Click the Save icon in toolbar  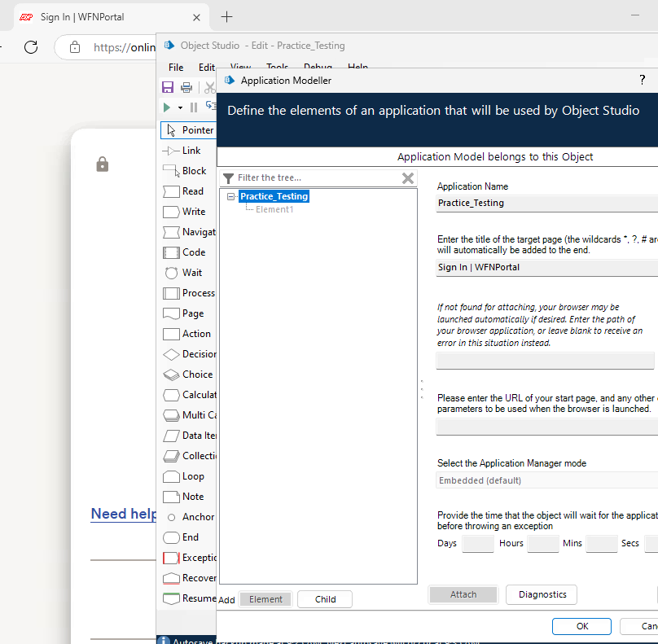click(x=168, y=87)
